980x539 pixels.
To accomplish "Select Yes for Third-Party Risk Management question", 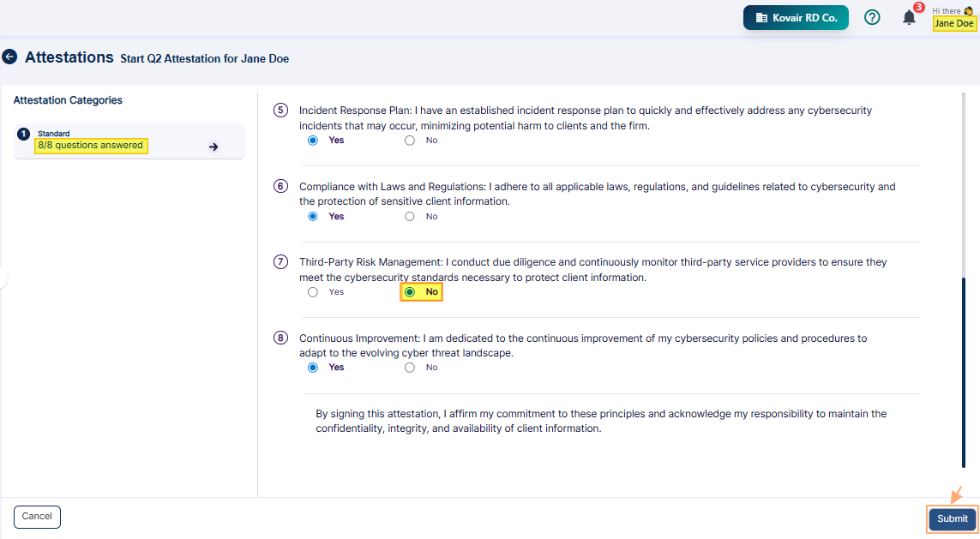I will pyautogui.click(x=313, y=291).
